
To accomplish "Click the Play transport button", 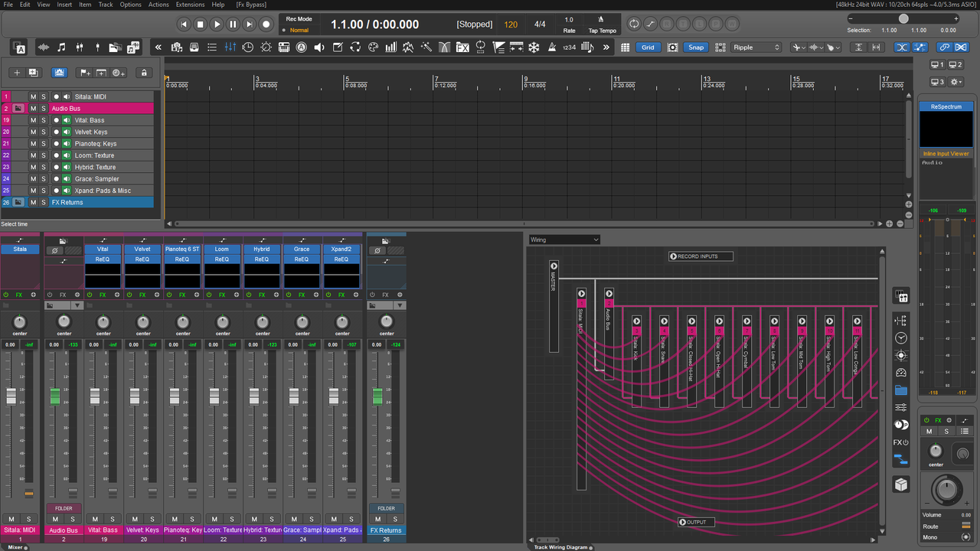I will (217, 24).
